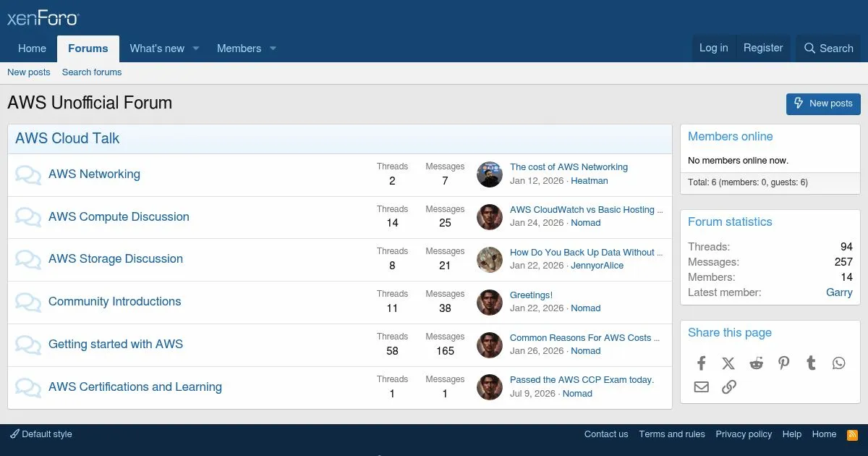The image size is (868, 456).
Task: Share this page on Tumblr
Action: (811, 363)
